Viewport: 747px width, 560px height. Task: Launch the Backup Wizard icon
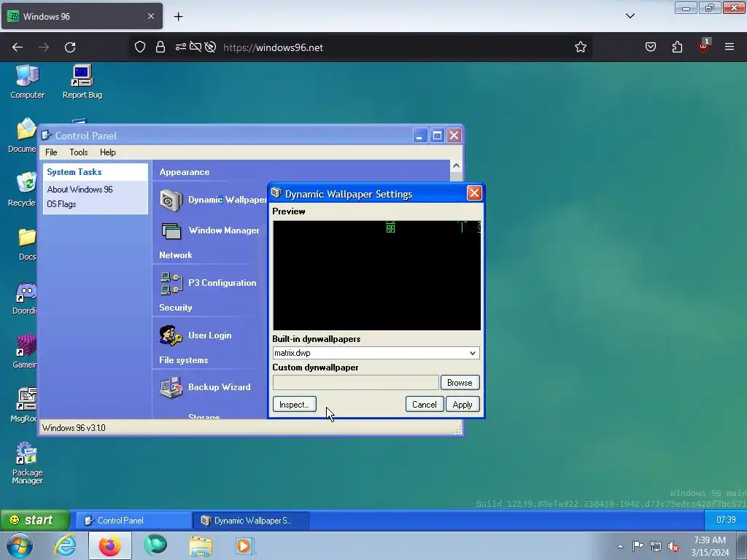click(x=171, y=387)
